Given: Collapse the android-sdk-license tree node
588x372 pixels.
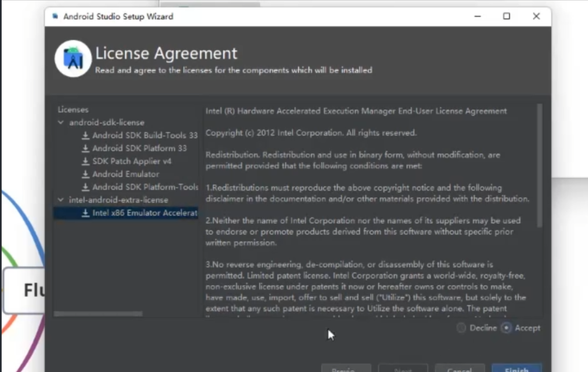Looking at the screenshot, I should point(61,122).
